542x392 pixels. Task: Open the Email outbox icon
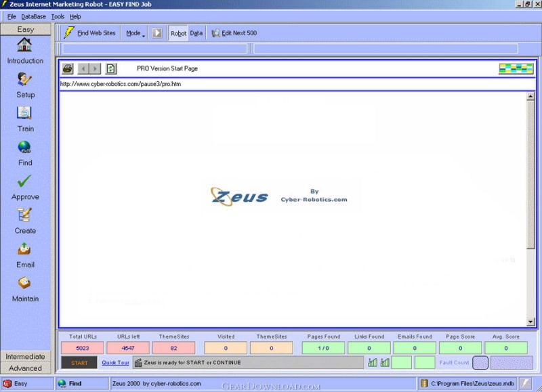coord(24,249)
